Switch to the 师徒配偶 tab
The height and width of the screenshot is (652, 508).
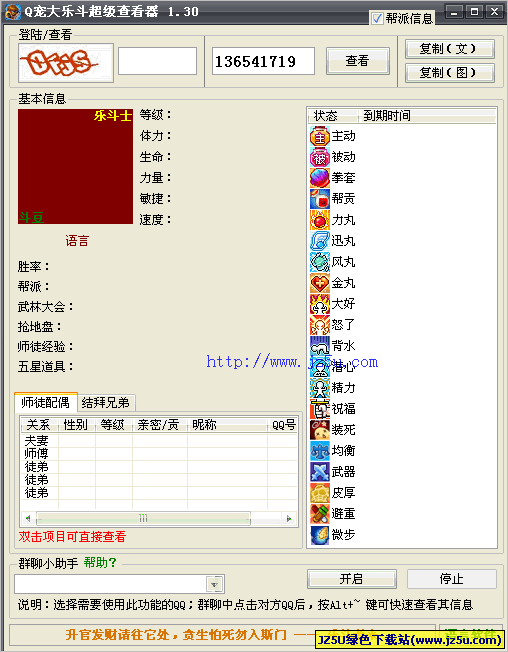point(45,403)
